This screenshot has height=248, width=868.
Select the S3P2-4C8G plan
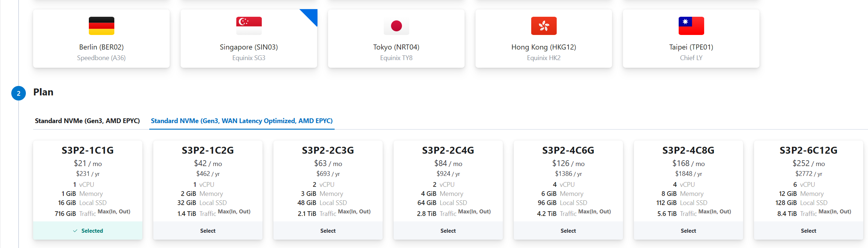pos(688,231)
